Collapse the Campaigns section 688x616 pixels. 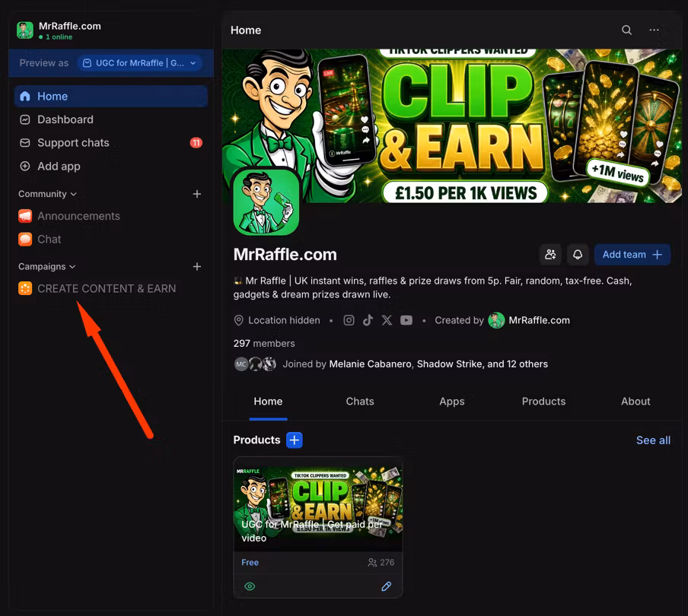click(47, 267)
